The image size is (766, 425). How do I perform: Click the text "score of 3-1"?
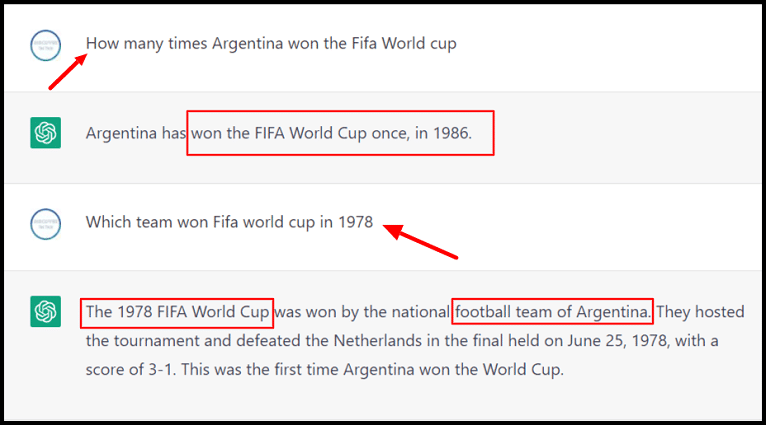point(129,369)
